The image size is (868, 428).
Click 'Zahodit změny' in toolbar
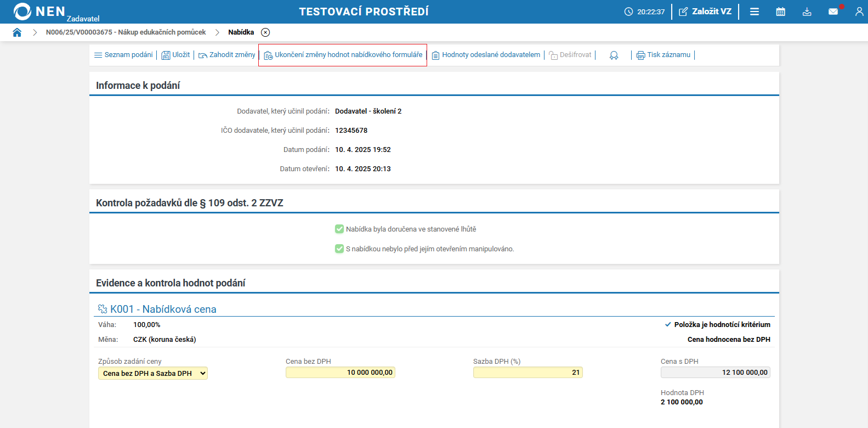(227, 55)
